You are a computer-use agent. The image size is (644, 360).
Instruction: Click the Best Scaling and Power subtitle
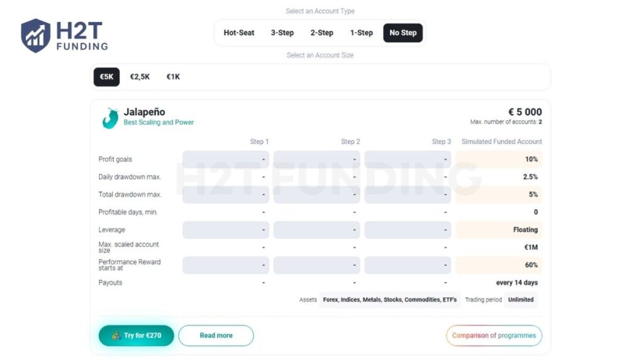[158, 122]
